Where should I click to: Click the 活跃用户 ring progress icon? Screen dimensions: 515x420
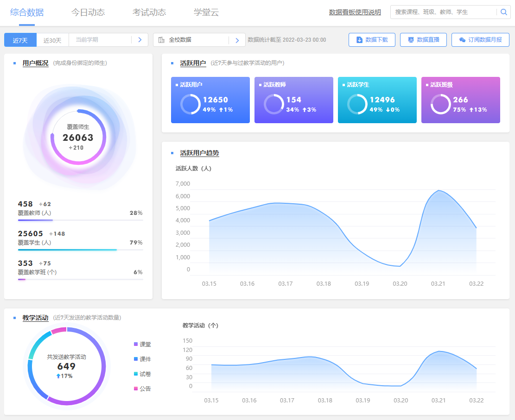click(190, 104)
